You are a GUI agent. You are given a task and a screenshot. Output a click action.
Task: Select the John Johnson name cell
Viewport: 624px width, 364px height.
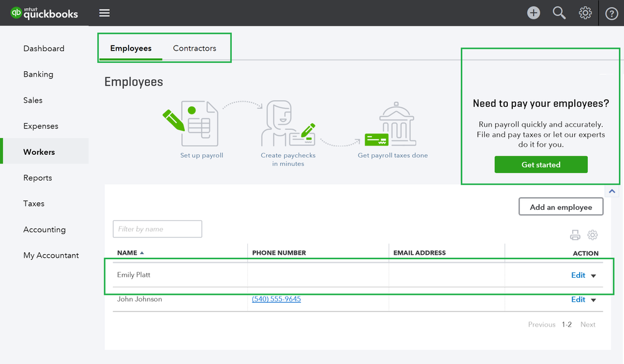[x=139, y=299]
